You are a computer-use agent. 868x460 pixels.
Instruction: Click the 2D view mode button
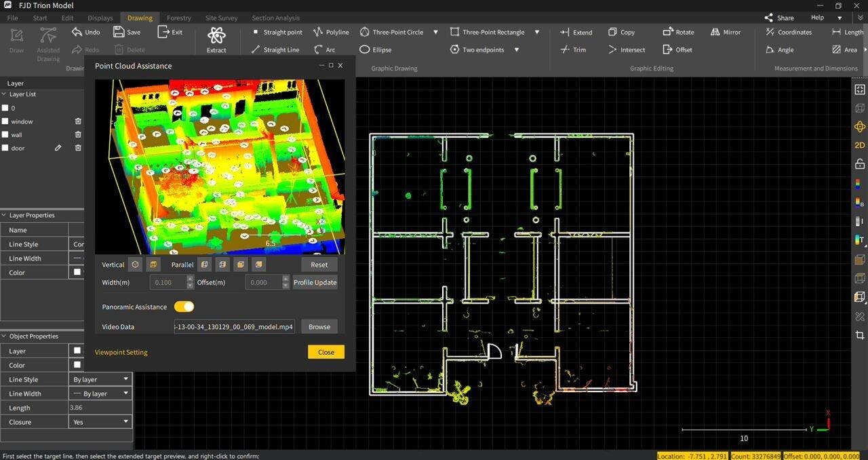(859, 145)
